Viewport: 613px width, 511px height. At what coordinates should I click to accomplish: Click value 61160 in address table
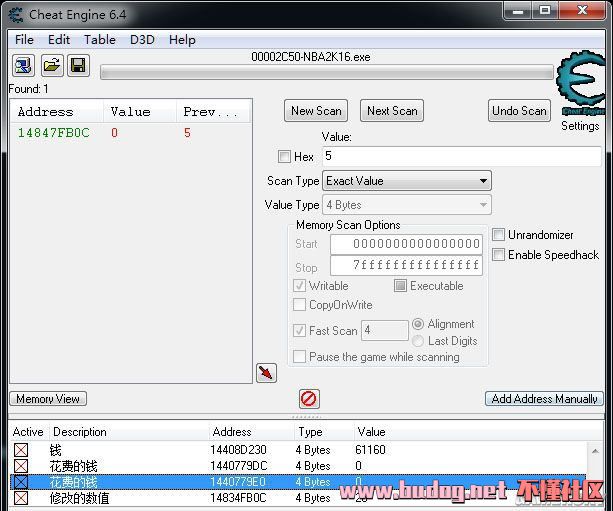pos(370,450)
